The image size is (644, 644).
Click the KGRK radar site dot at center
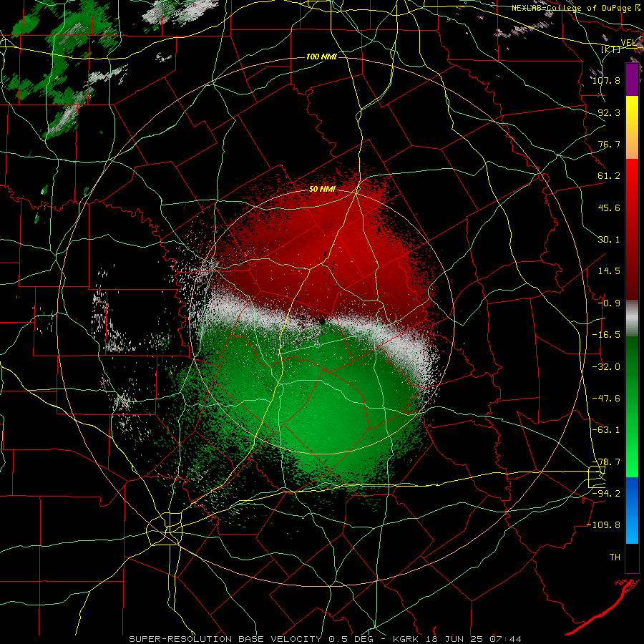point(323,321)
